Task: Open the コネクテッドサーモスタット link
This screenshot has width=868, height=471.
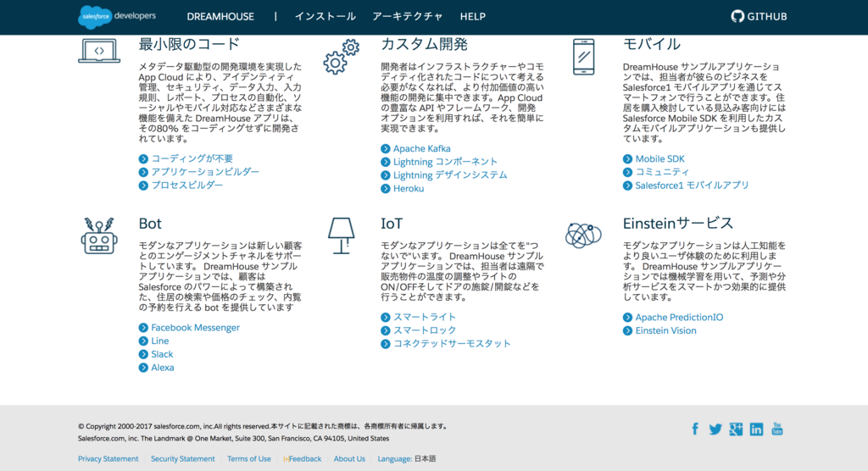Action: click(452, 344)
